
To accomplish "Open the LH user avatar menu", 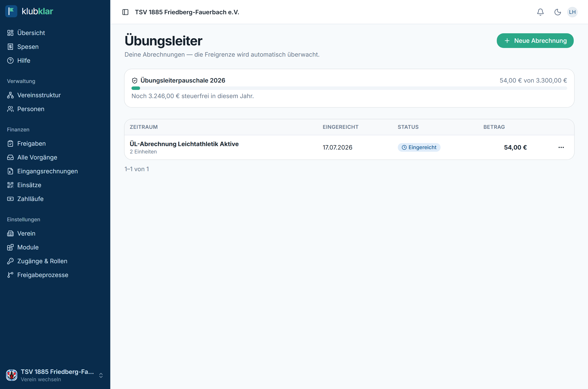I will tap(572, 12).
